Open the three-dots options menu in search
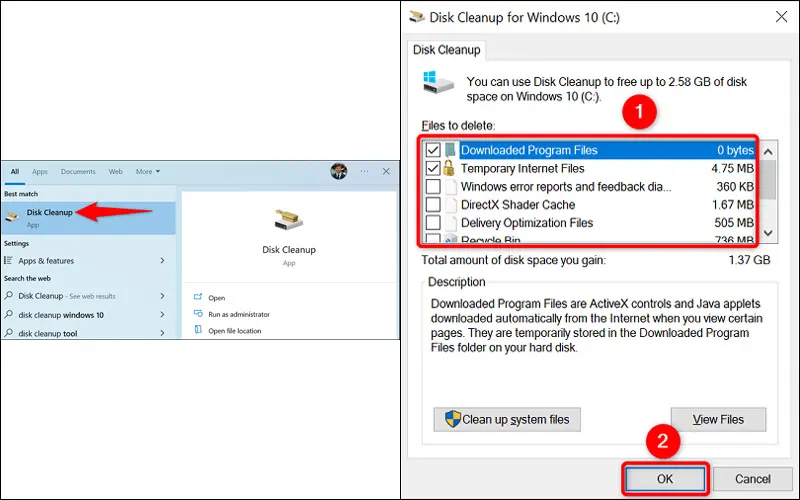Screen dimensions: 800x500 tap(364, 171)
